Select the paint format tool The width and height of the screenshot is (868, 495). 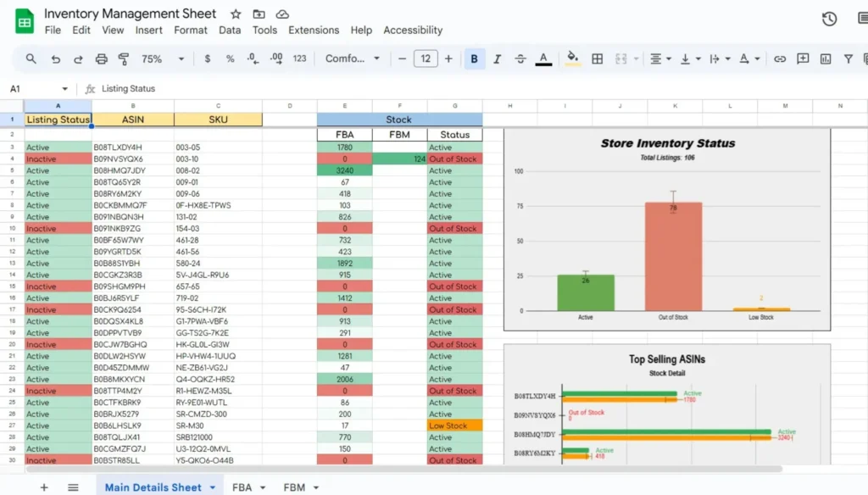[124, 59]
